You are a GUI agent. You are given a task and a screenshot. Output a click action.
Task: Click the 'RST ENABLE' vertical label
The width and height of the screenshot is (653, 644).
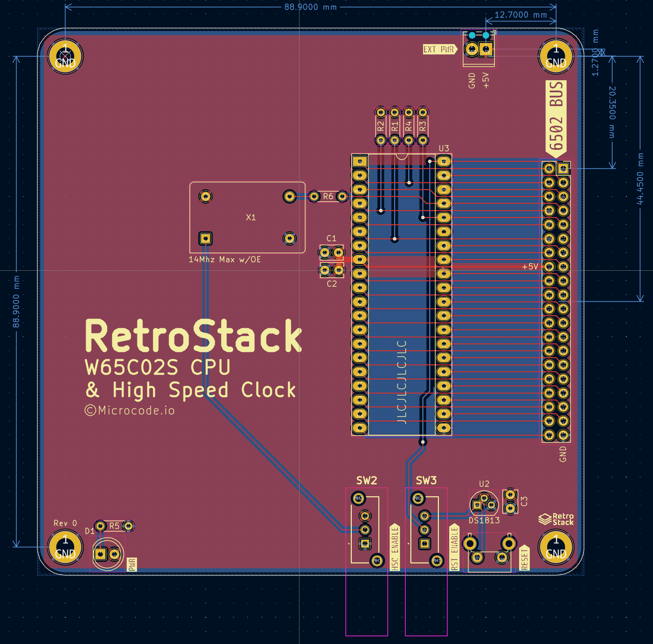click(454, 547)
